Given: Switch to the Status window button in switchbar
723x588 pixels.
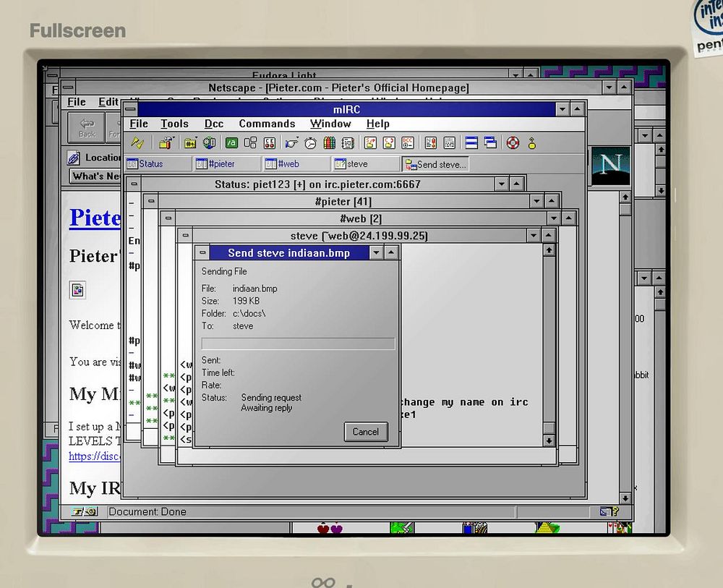Looking at the screenshot, I should [158, 163].
